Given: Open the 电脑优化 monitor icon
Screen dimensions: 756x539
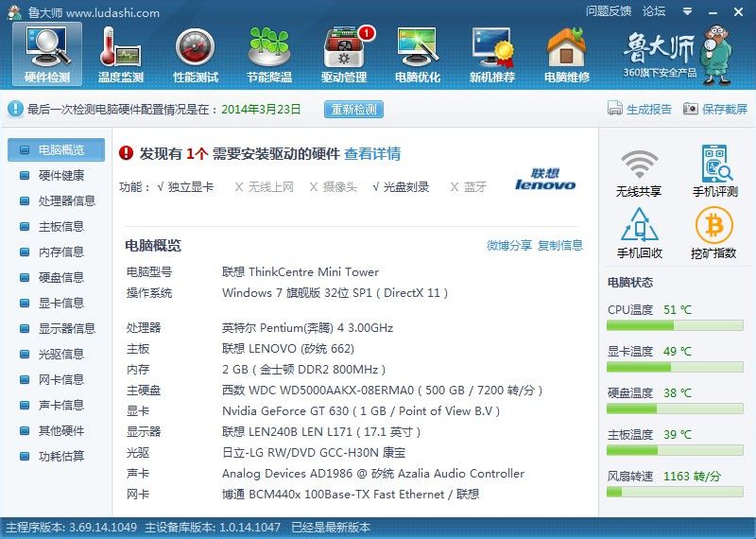Looking at the screenshot, I should click(418, 54).
